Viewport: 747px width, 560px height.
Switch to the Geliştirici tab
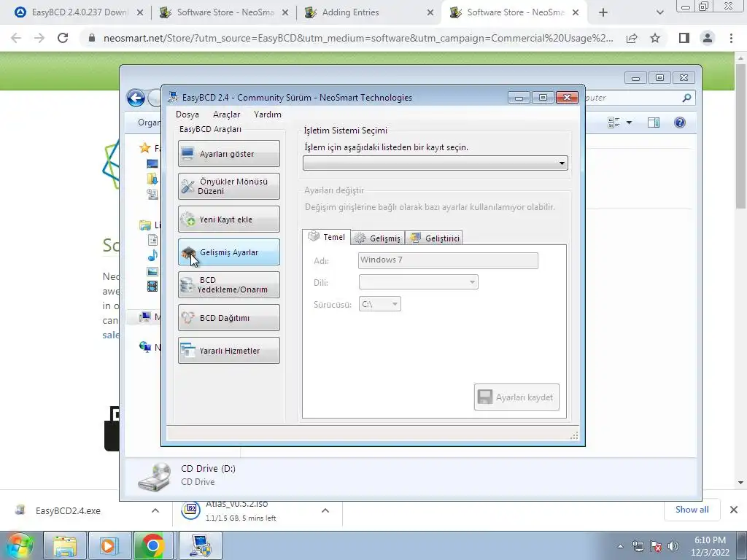[x=435, y=238]
